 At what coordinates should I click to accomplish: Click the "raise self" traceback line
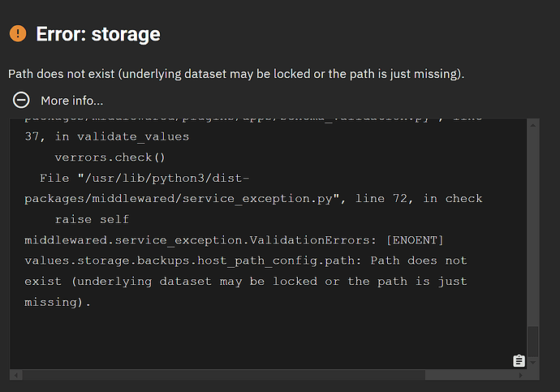[x=92, y=219]
